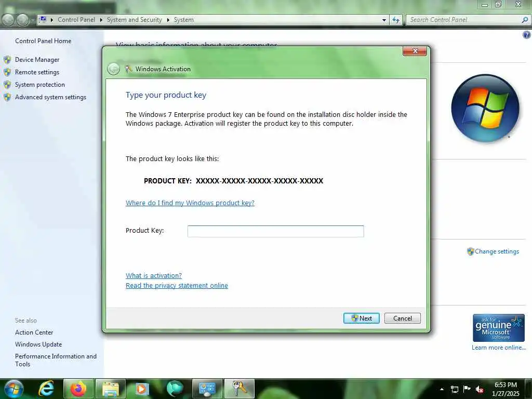The height and width of the screenshot is (399, 532).
Task: Close the Windows Activation dialog
Action: tap(415, 51)
